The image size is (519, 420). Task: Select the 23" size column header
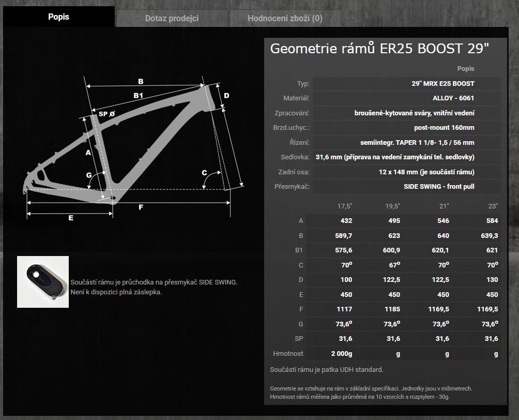pos(493,206)
